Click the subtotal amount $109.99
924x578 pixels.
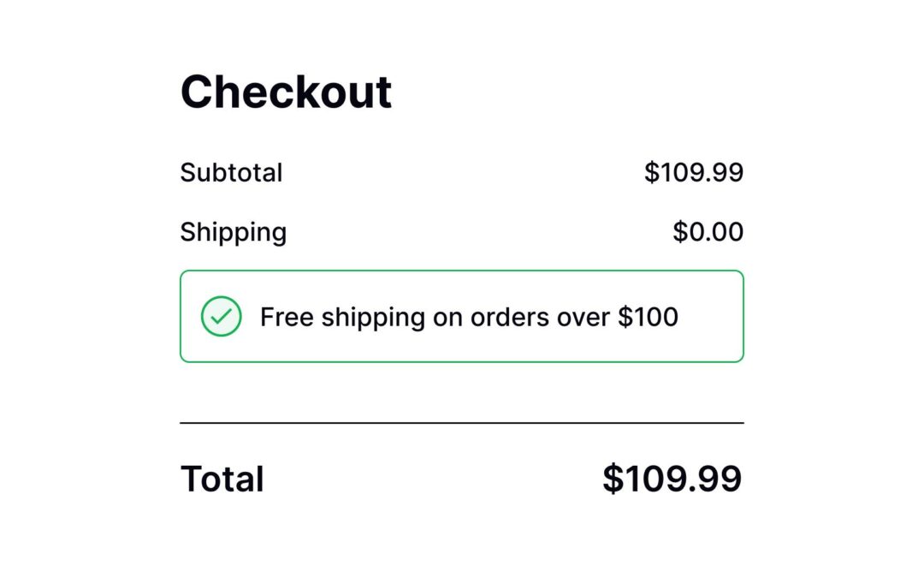click(x=695, y=172)
